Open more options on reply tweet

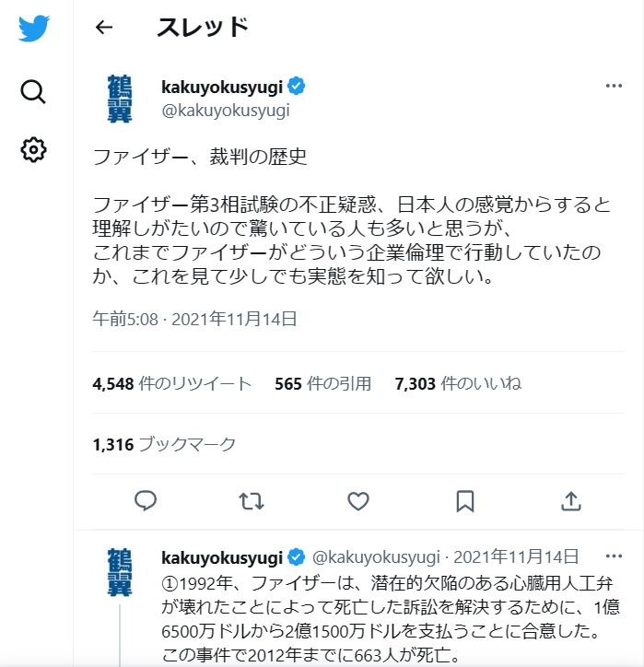[x=614, y=556]
